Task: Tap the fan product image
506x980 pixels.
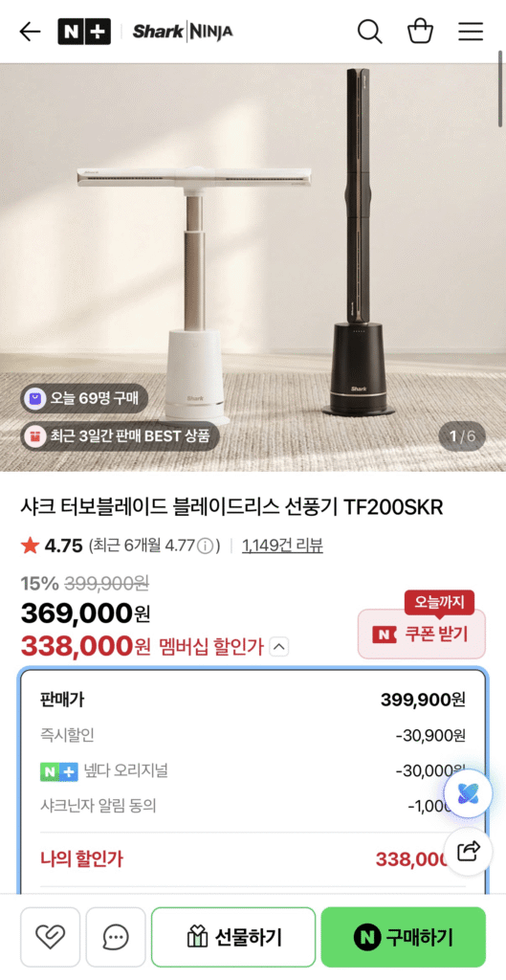Action: pyautogui.click(x=253, y=267)
